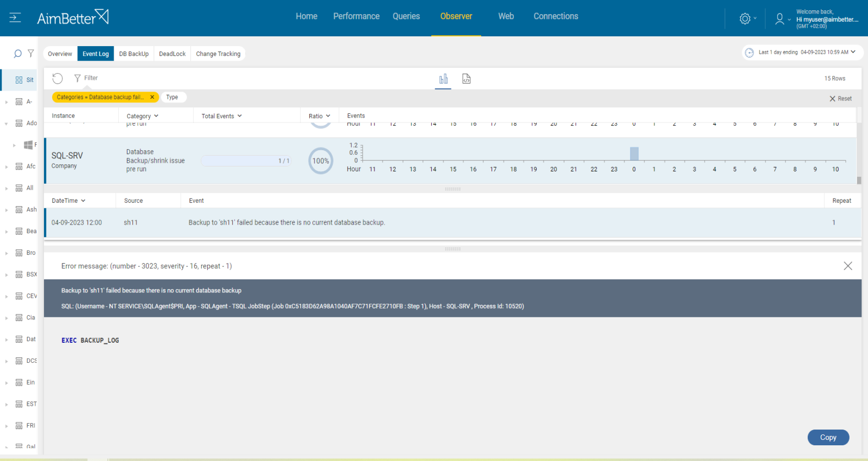Switch to the bar chart view icon
The image size is (868, 461).
pyautogui.click(x=443, y=79)
